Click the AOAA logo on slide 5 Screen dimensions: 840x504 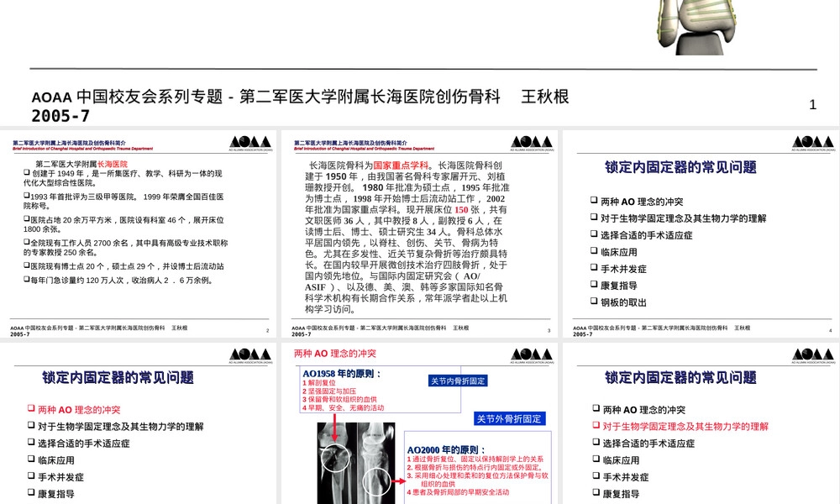[x=250, y=355]
